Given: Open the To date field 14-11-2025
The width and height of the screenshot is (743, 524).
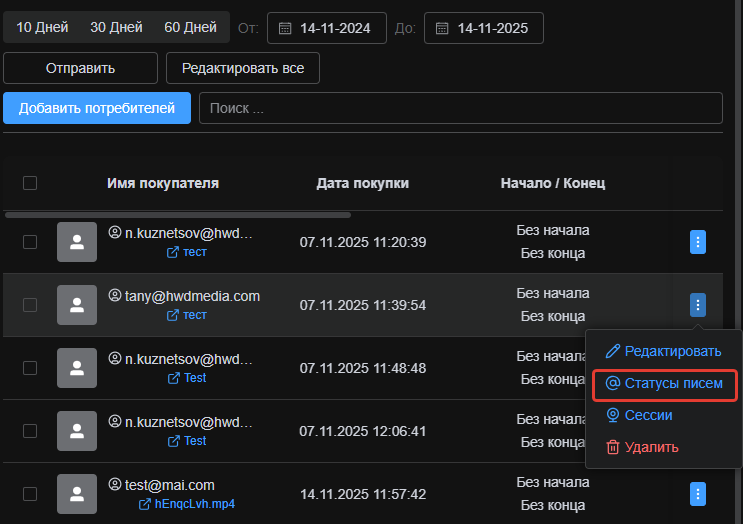Looking at the screenshot, I should point(484,28).
